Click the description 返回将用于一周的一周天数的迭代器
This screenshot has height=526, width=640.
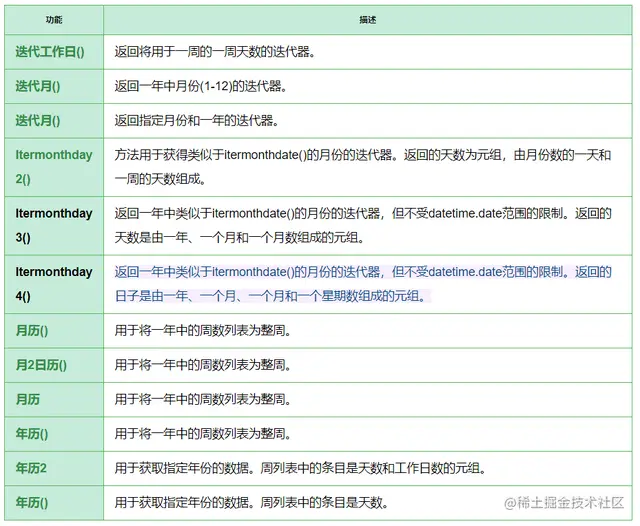pos(215,52)
